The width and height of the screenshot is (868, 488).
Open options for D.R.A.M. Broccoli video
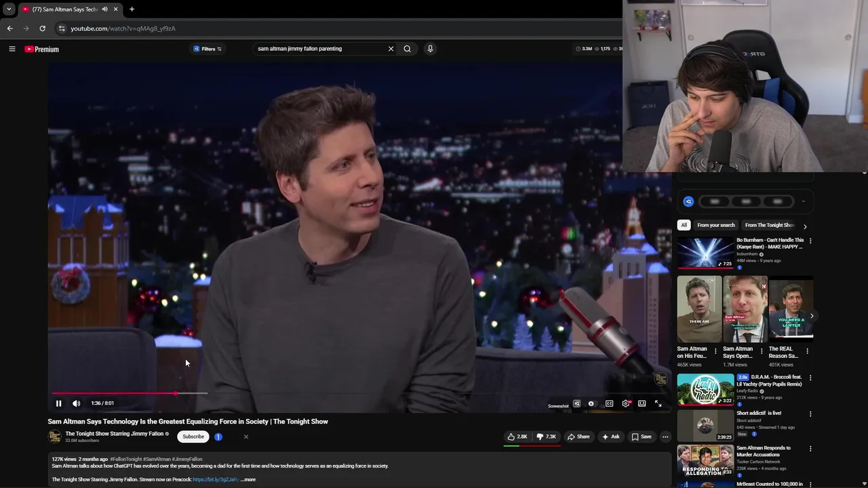(x=810, y=378)
